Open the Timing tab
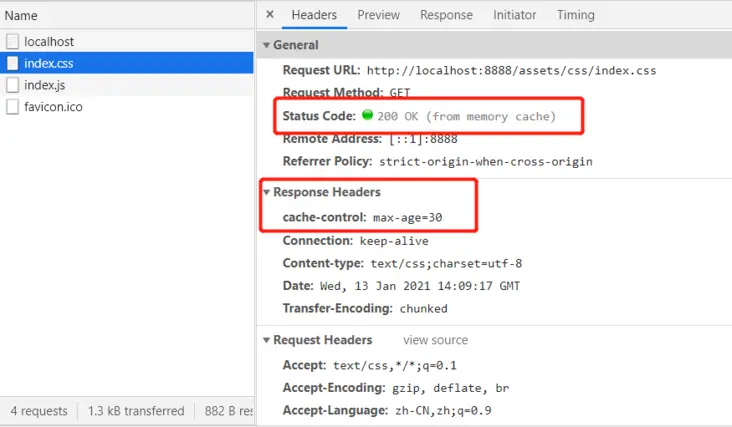The width and height of the screenshot is (732, 427). point(576,15)
